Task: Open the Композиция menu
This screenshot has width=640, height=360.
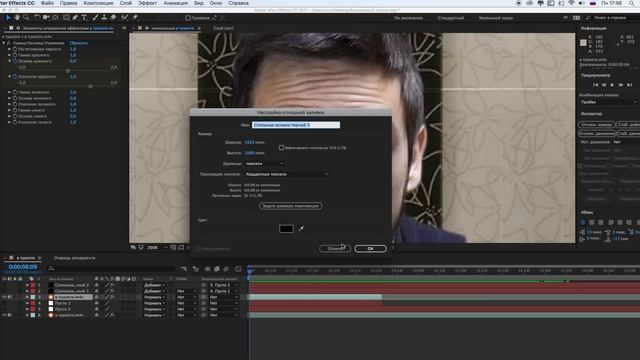Action: click(x=98, y=3)
